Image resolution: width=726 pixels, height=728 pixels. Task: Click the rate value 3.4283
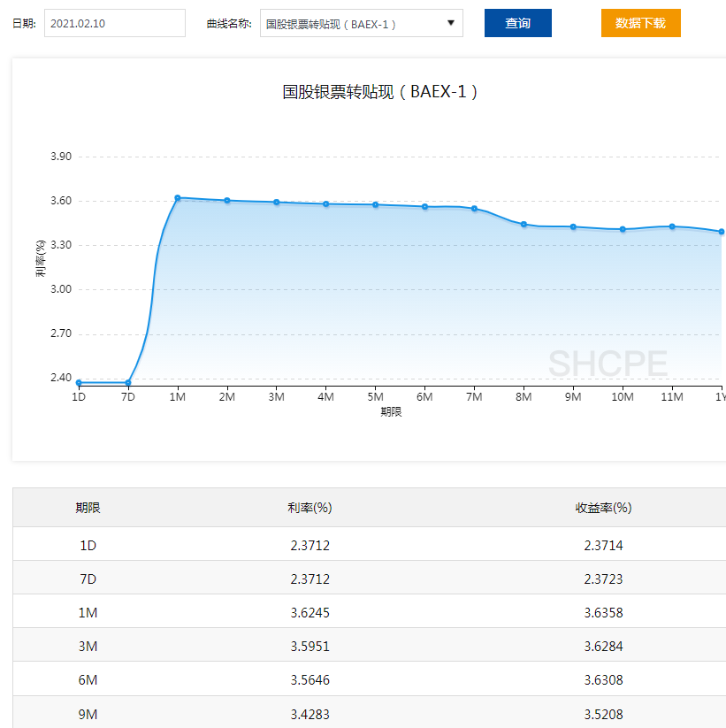click(310, 714)
